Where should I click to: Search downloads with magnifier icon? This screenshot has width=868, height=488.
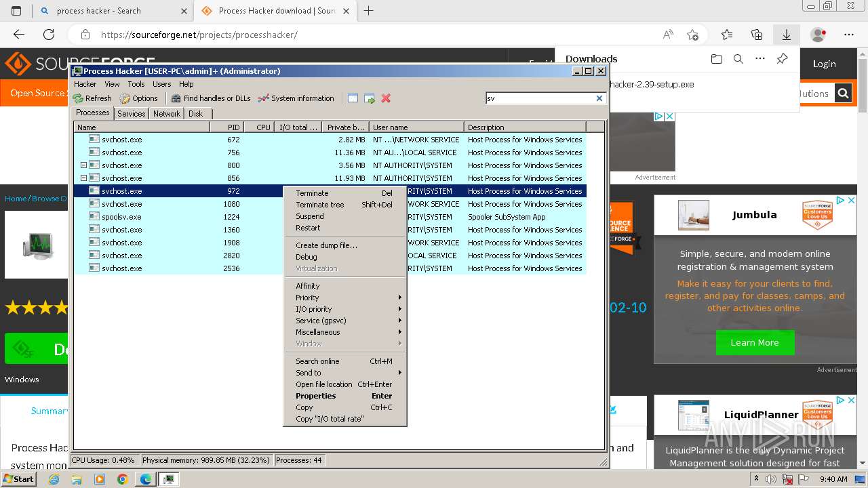738,59
